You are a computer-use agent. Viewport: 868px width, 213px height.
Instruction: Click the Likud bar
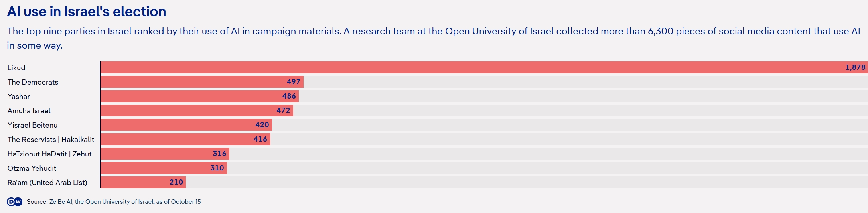click(x=484, y=67)
